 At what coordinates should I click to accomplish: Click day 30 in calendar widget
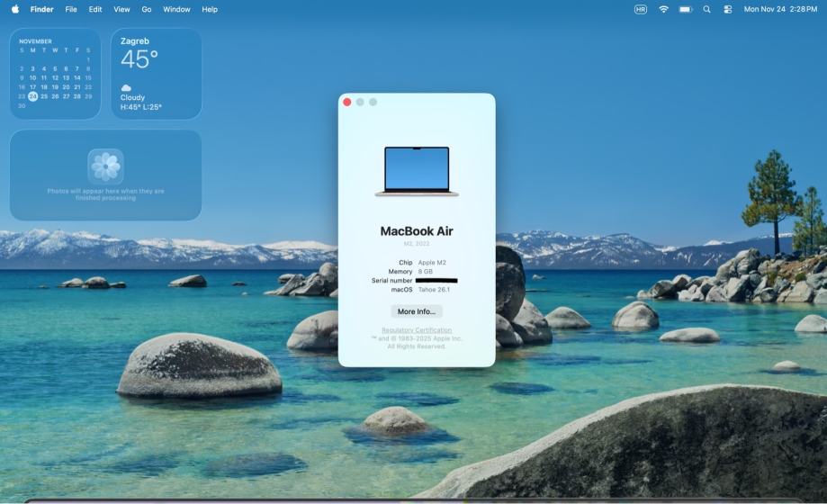pos(22,105)
